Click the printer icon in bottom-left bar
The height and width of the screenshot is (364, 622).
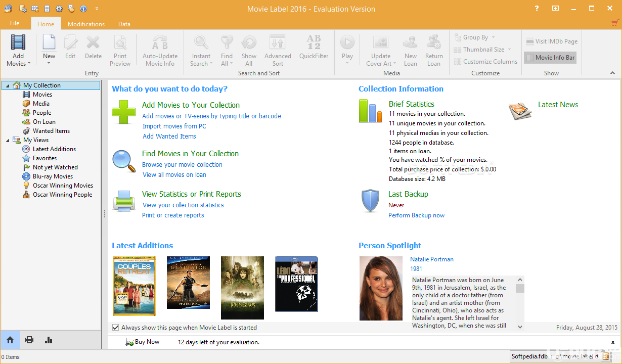coord(29,340)
